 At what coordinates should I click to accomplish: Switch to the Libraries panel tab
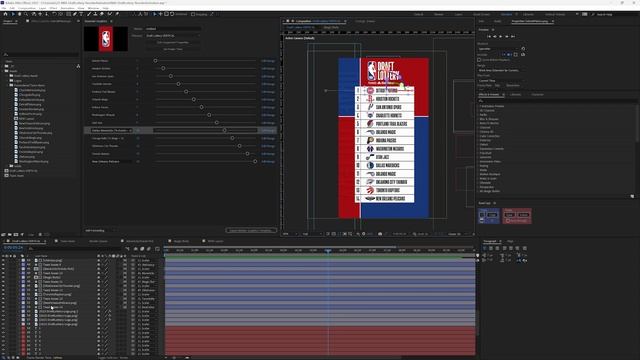[x=516, y=94]
